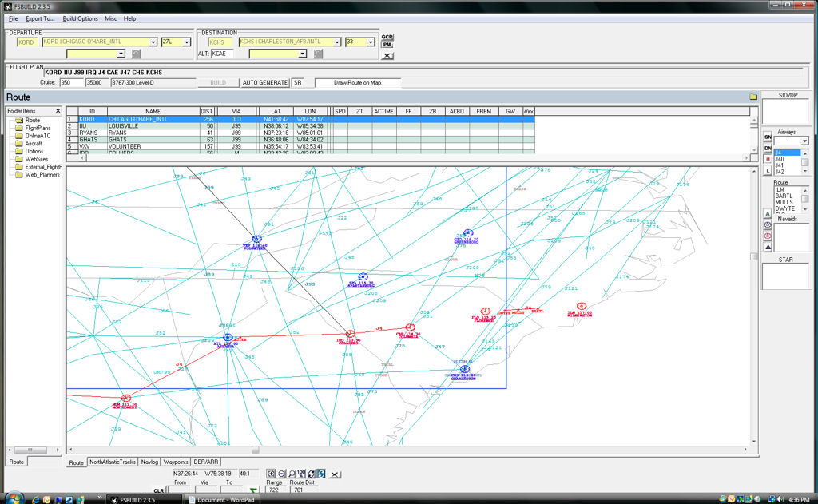Switch to the NorthAtlanticTracks tab
Screen dimensions: 818x504
point(112,462)
